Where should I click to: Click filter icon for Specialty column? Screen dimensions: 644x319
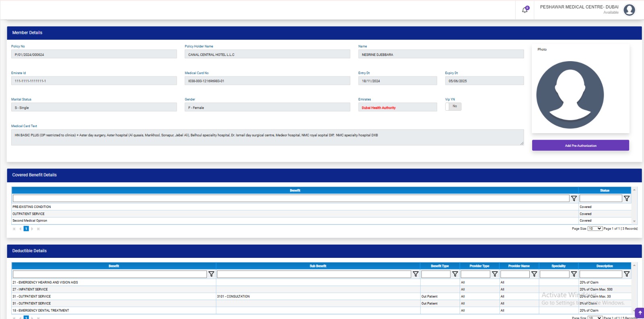tap(574, 274)
